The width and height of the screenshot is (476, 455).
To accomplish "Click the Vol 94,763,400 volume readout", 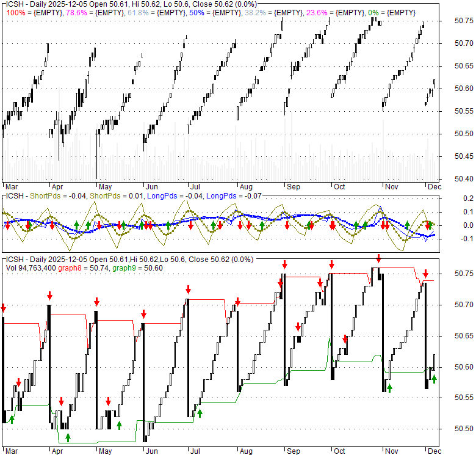I will (31, 268).
